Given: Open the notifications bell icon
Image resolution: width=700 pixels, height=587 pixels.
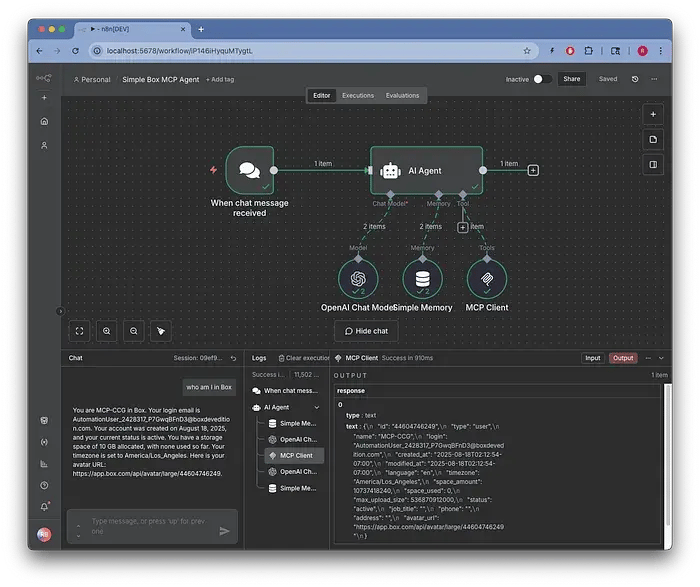Looking at the screenshot, I should (45, 506).
